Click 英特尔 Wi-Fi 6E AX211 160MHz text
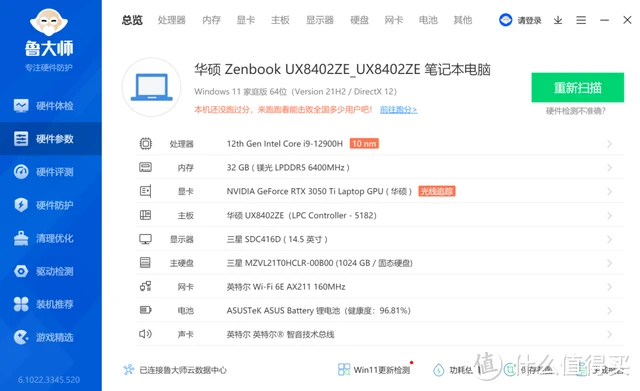This screenshot has width=640, height=391. coord(286,287)
